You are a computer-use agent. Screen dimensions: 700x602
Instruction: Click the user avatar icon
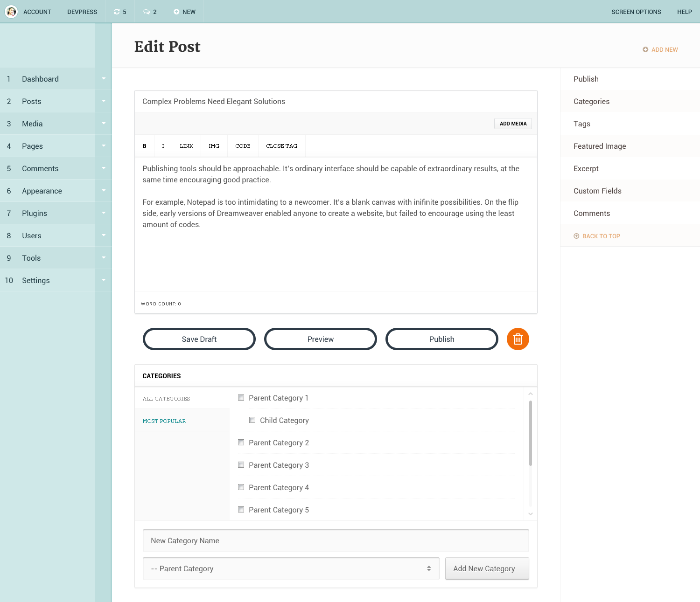pyautogui.click(x=11, y=12)
